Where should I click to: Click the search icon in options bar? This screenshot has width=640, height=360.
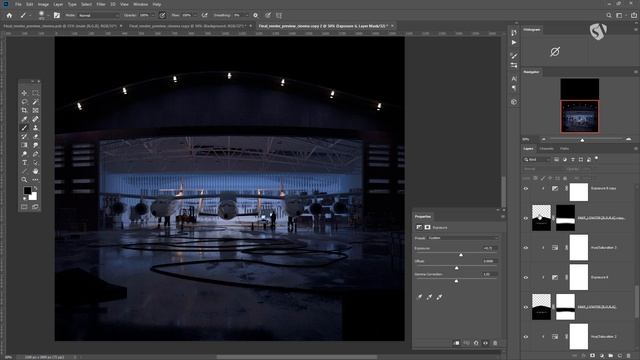click(609, 15)
